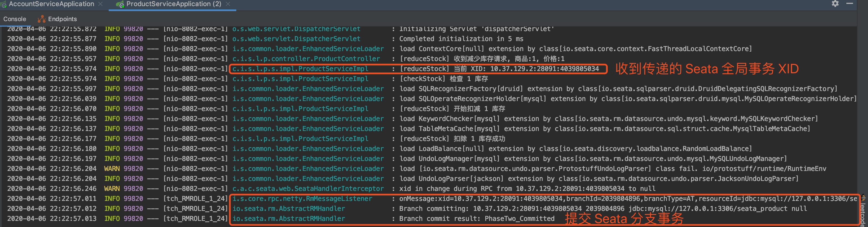Hide the run tool window
Image resolution: width=868 pixels, height=227 pixels.
tap(849, 4)
